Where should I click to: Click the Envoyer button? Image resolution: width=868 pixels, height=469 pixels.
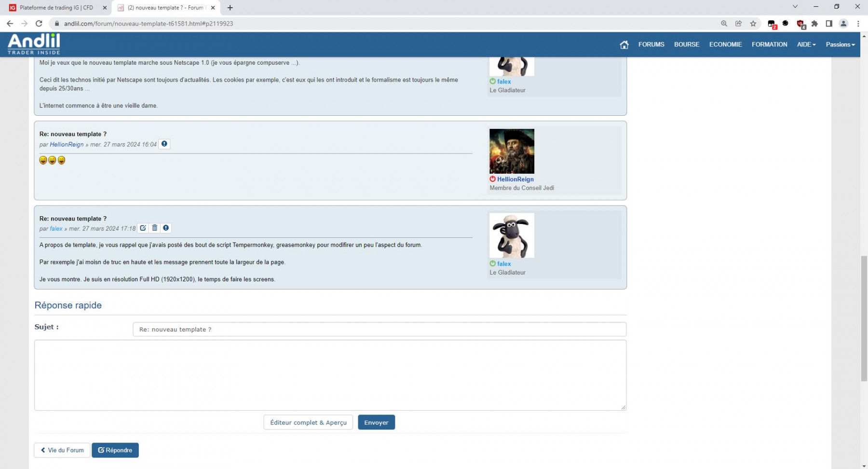tap(376, 423)
